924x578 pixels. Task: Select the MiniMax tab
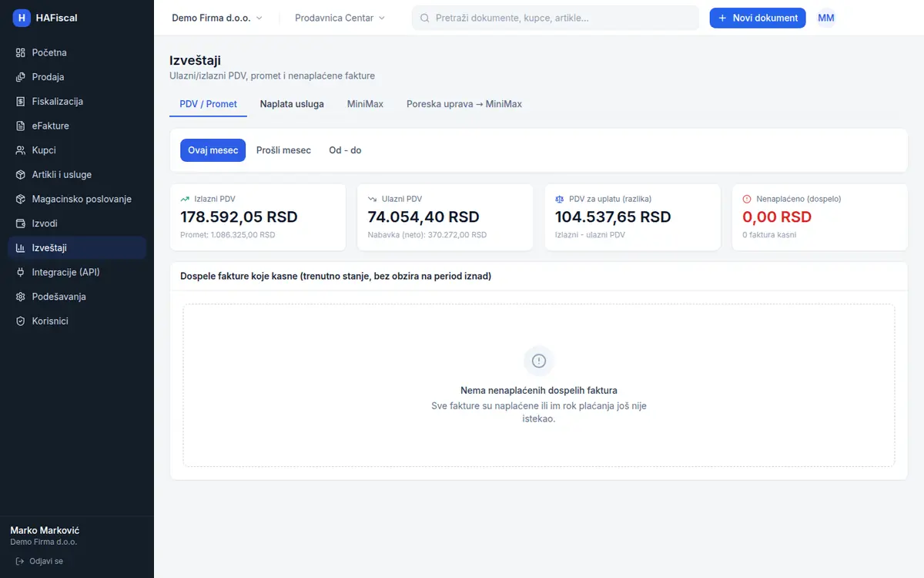click(365, 104)
